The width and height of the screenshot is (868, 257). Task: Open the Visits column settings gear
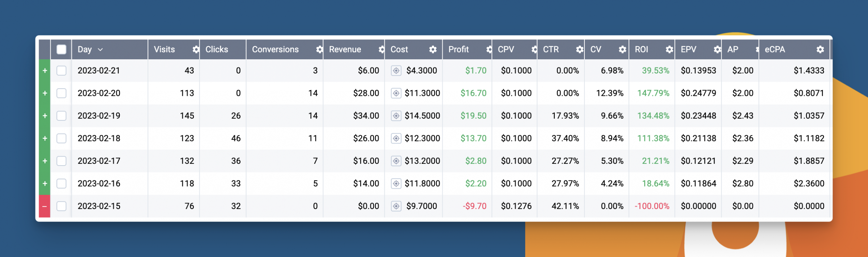[196, 50]
